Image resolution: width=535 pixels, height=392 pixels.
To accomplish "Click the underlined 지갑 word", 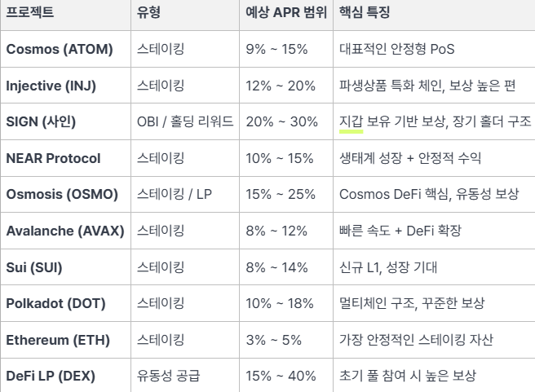I will (x=351, y=121).
